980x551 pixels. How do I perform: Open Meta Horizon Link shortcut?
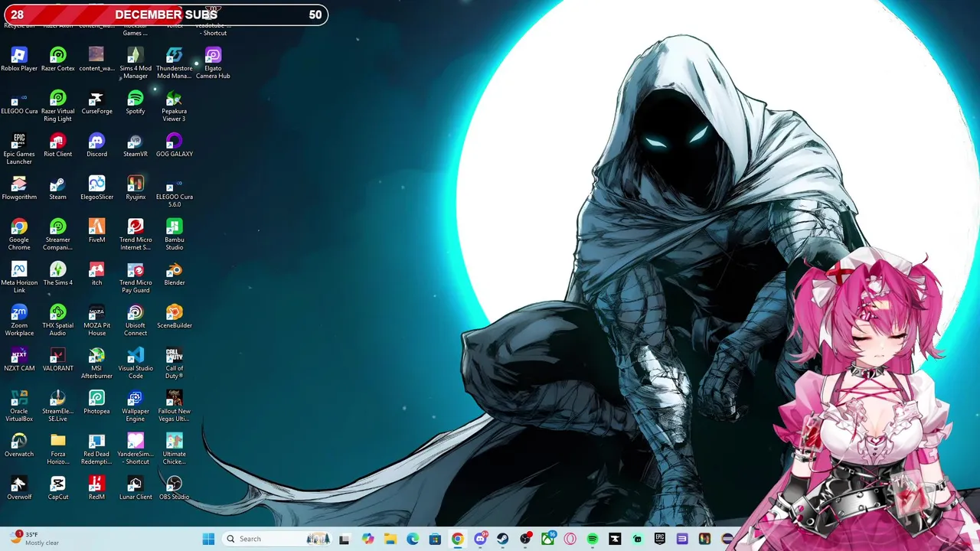pos(19,278)
